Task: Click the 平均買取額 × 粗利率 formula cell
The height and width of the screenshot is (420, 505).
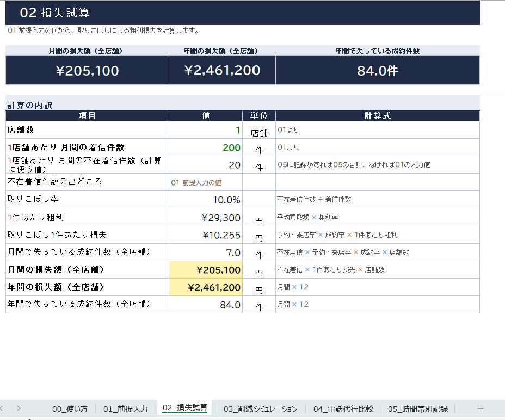Action: pos(378,218)
